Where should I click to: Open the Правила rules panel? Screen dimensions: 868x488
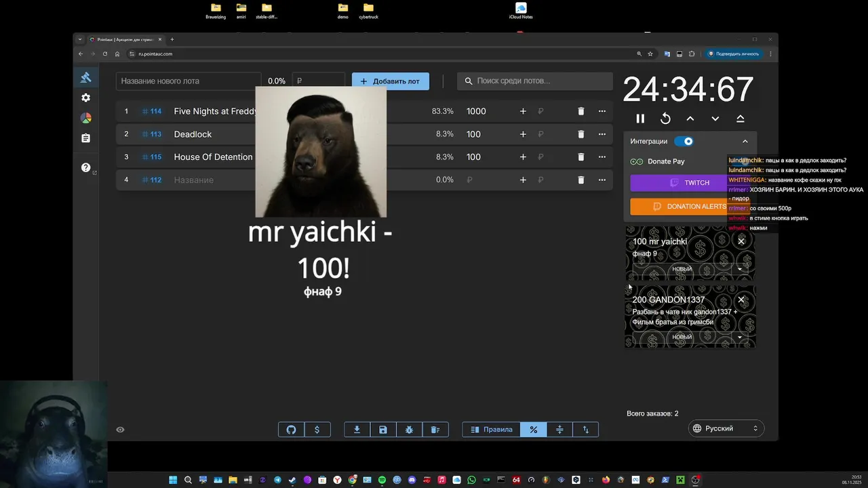coord(492,430)
